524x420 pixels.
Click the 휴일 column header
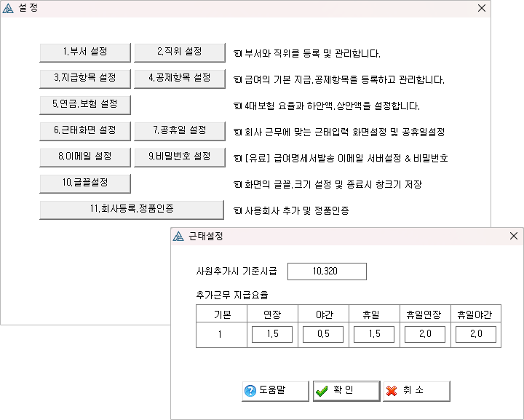(x=374, y=314)
